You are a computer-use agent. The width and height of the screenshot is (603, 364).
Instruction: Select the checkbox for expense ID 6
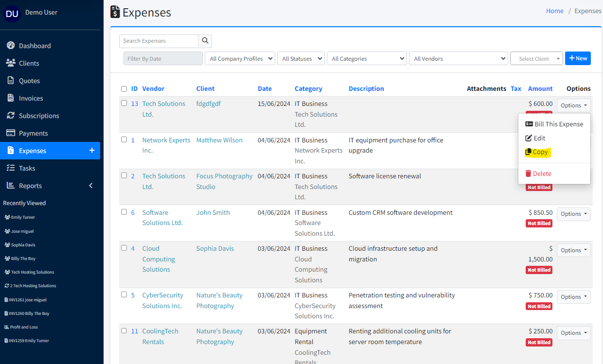click(124, 212)
